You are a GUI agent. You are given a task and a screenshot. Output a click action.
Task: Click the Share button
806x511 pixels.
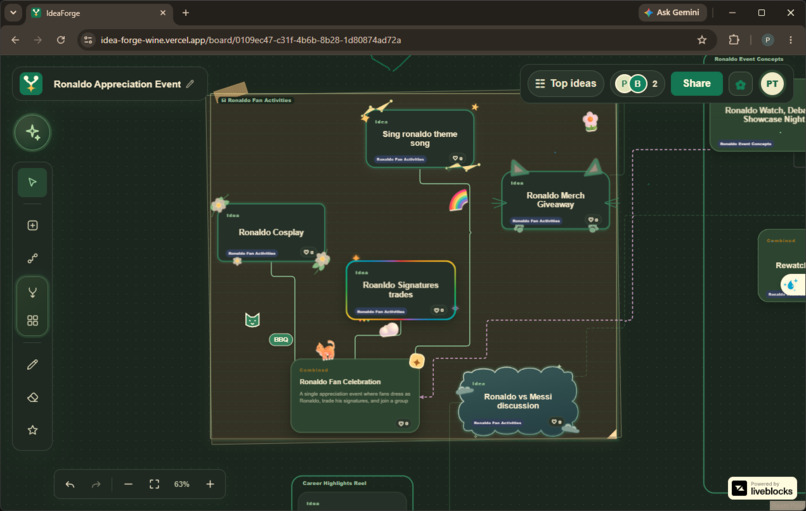click(697, 84)
